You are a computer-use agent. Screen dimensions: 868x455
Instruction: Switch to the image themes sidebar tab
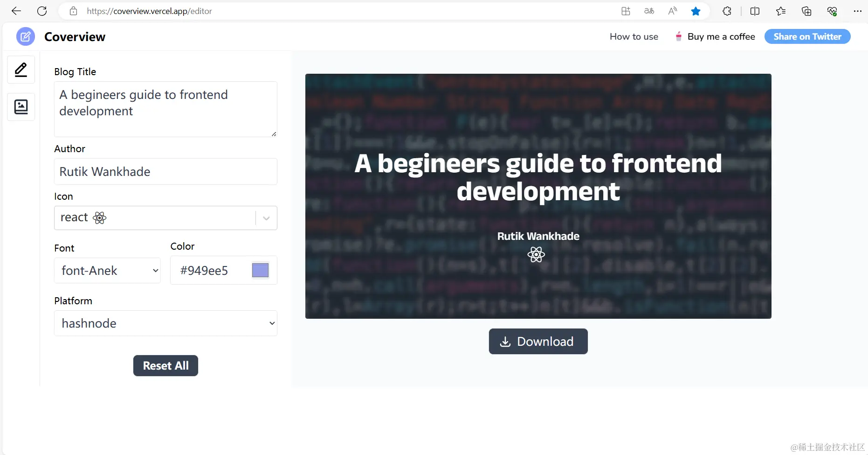[x=21, y=107]
